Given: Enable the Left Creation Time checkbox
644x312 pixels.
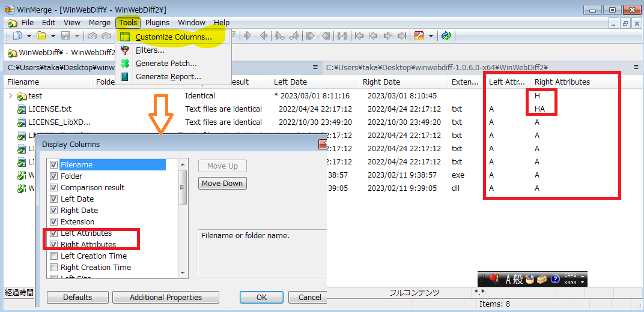Looking at the screenshot, I should [x=53, y=256].
